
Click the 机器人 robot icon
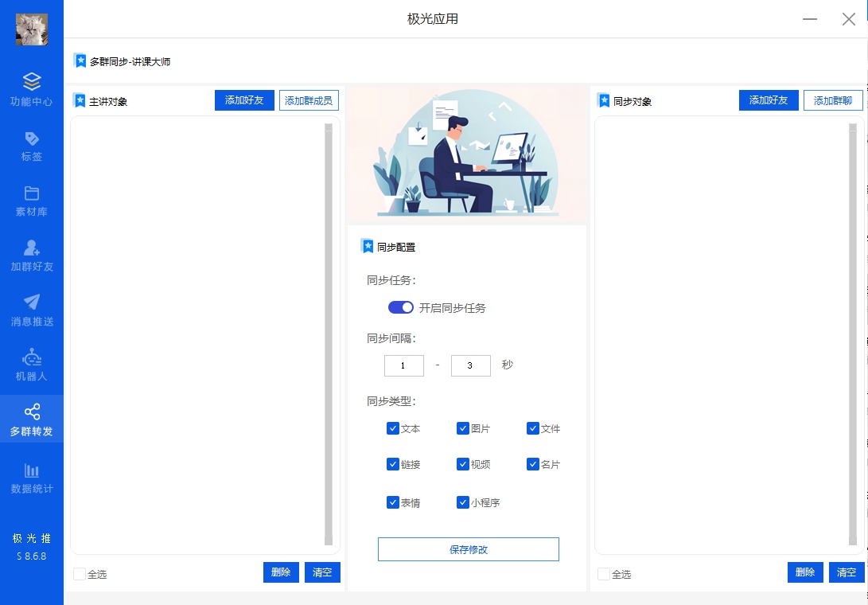[x=32, y=357]
